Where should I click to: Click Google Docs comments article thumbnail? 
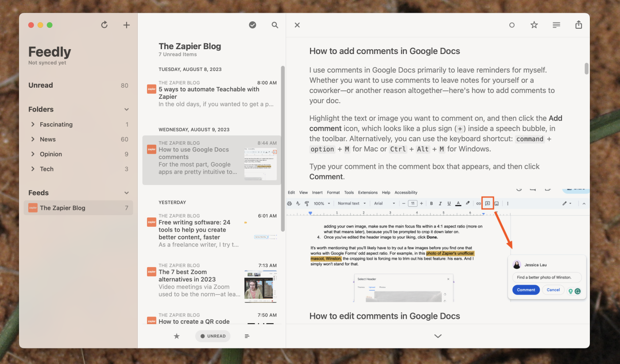260,164
